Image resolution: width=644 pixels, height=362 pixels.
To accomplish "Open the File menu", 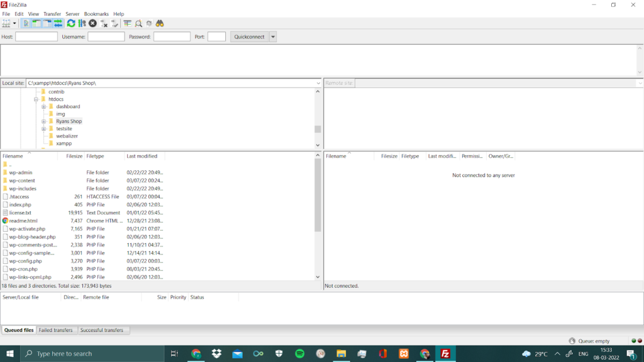I will coord(6,14).
